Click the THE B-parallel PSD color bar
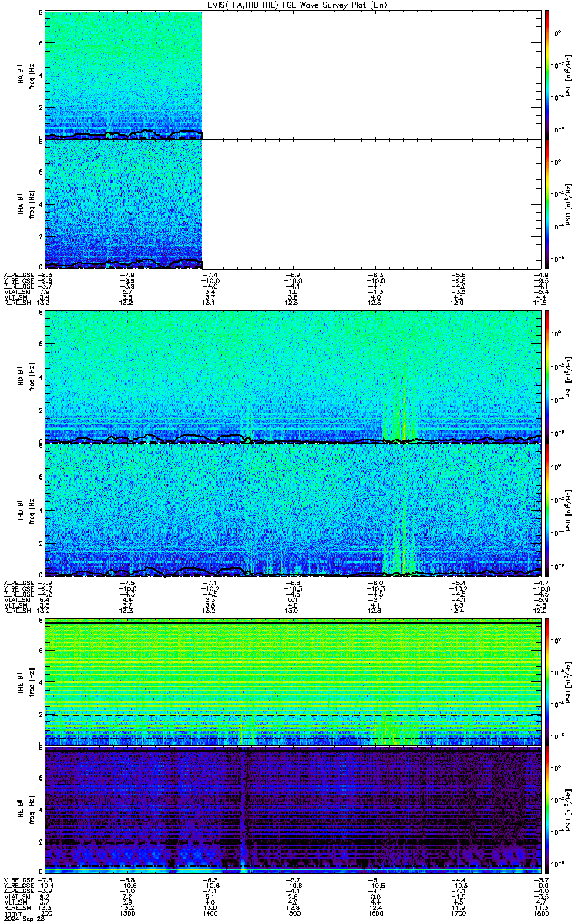Image resolution: width=578 pixels, height=924 pixels. point(547,810)
